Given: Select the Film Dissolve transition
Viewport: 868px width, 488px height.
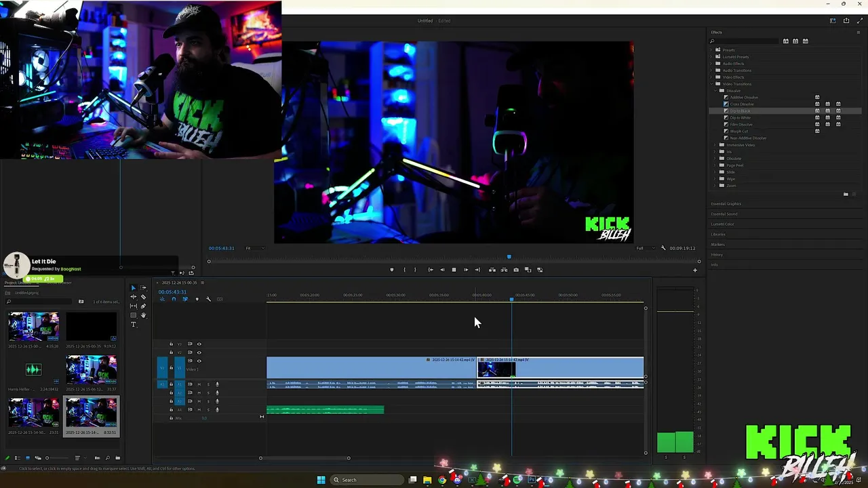Looking at the screenshot, I should point(741,125).
